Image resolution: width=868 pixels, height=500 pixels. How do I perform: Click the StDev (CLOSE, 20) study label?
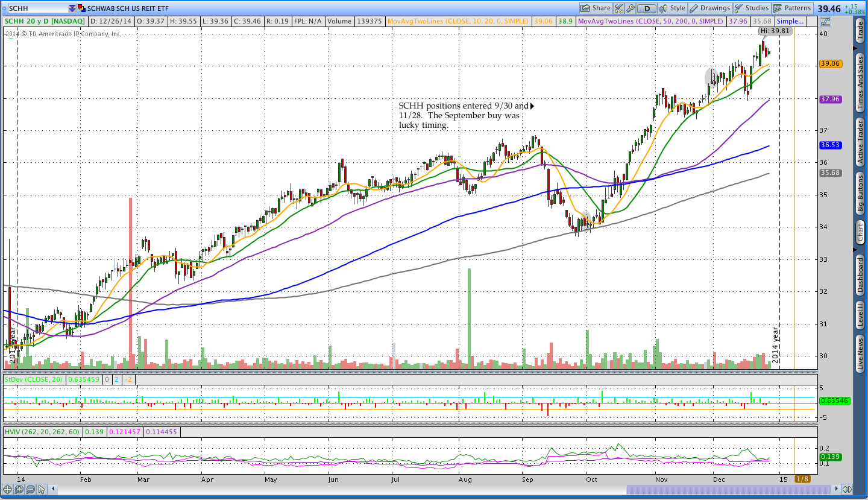click(x=34, y=380)
